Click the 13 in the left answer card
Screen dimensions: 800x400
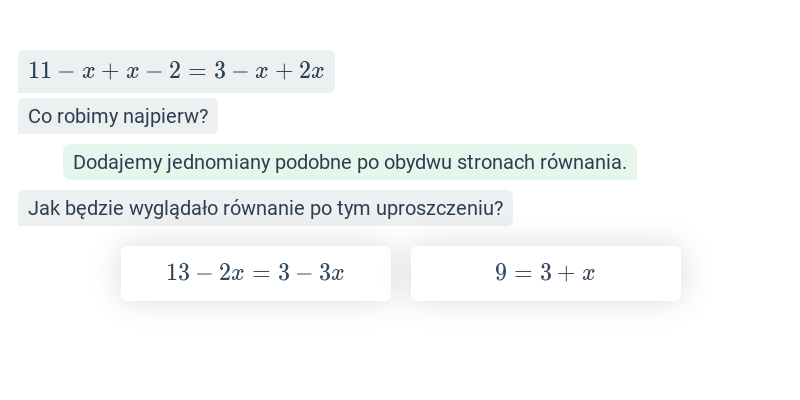tap(178, 273)
